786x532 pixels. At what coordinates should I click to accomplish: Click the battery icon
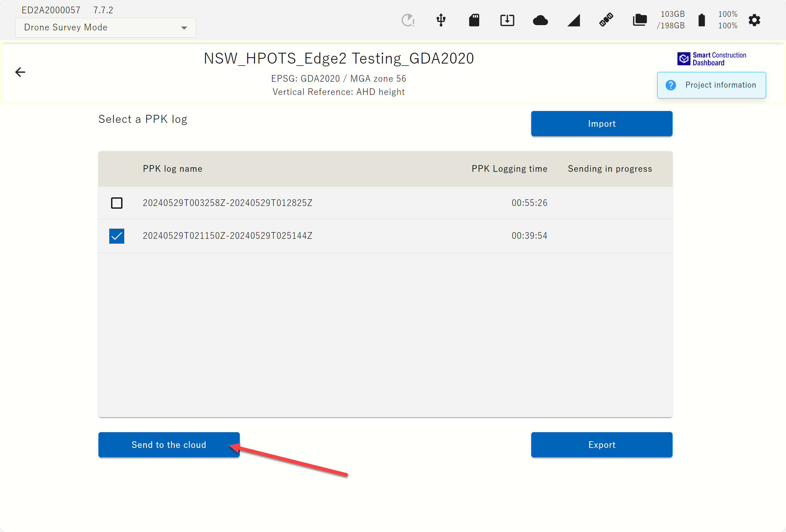(702, 20)
